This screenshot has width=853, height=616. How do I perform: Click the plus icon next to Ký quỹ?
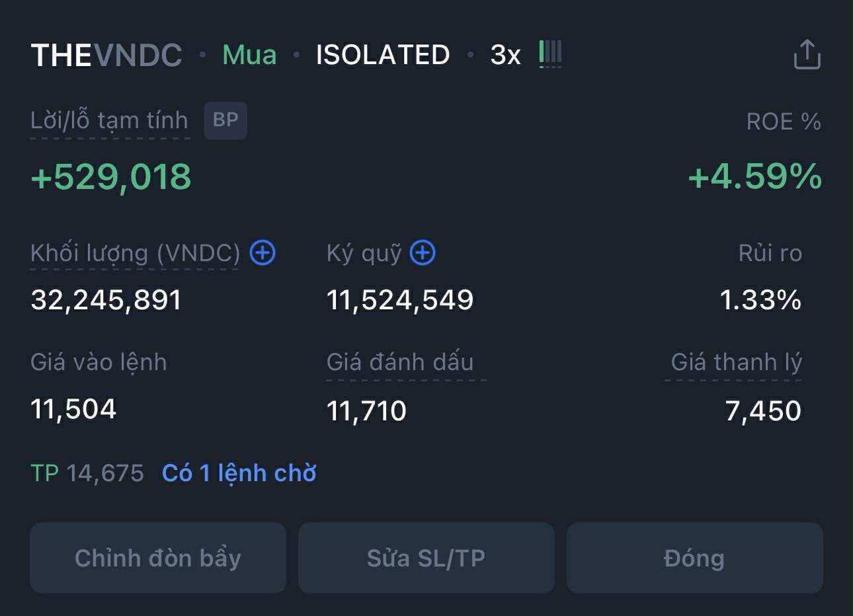tap(423, 252)
